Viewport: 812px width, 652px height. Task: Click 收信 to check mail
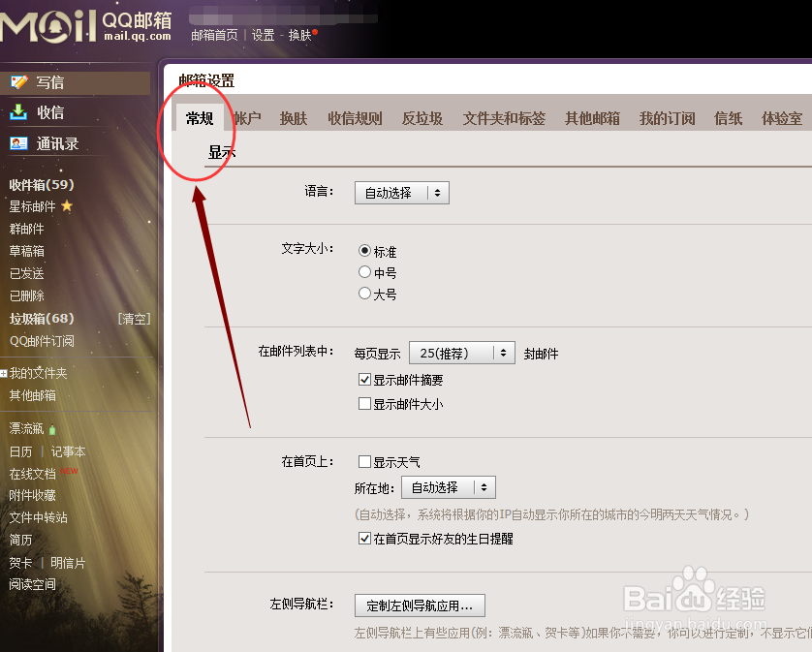pos(50,111)
